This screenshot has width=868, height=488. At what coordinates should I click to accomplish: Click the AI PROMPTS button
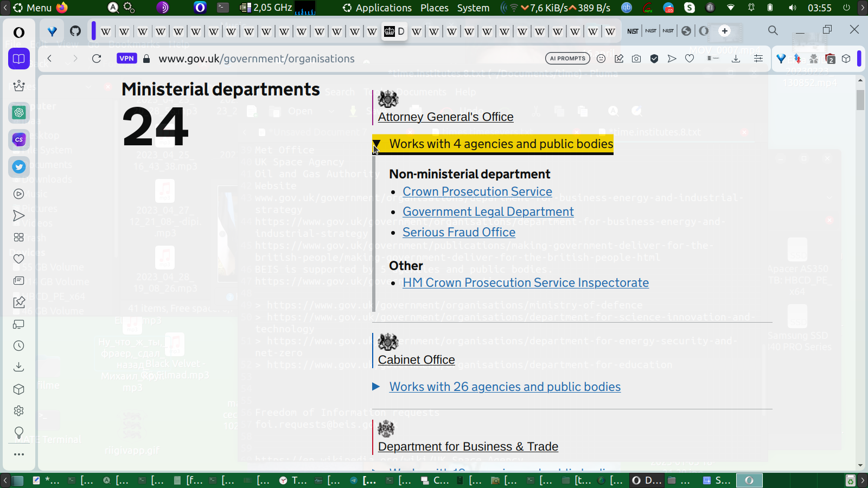pos(567,59)
